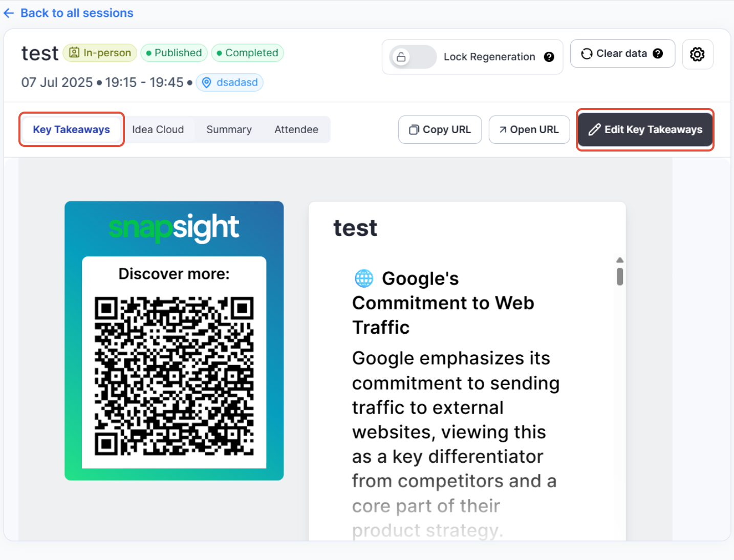This screenshot has width=734, height=560.
Task: Switch to the Idea Cloud tab
Action: pos(158,130)
